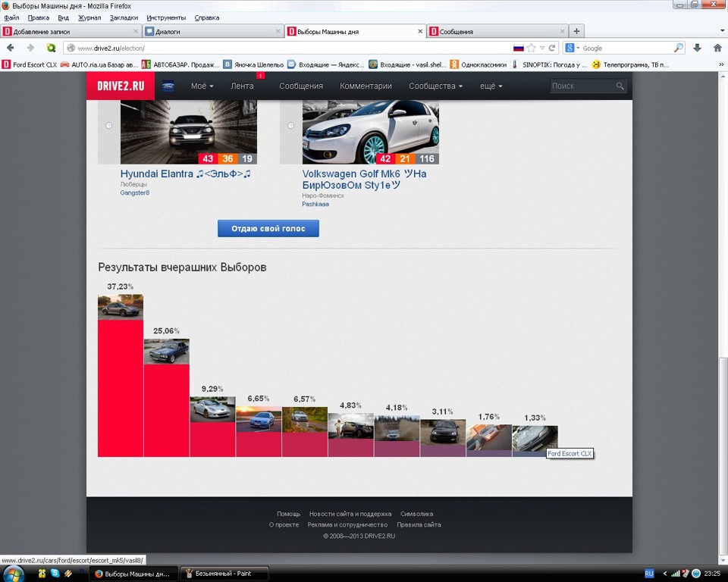Click the 37,23% red result bar
The image size is (728, 582).
coord(121,388)
